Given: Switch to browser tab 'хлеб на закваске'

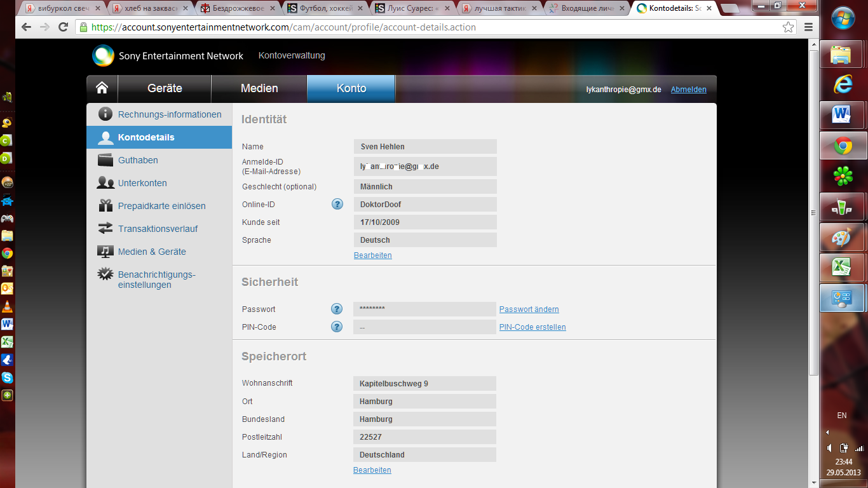Looking at the screenshot, I should pos(151,9).
